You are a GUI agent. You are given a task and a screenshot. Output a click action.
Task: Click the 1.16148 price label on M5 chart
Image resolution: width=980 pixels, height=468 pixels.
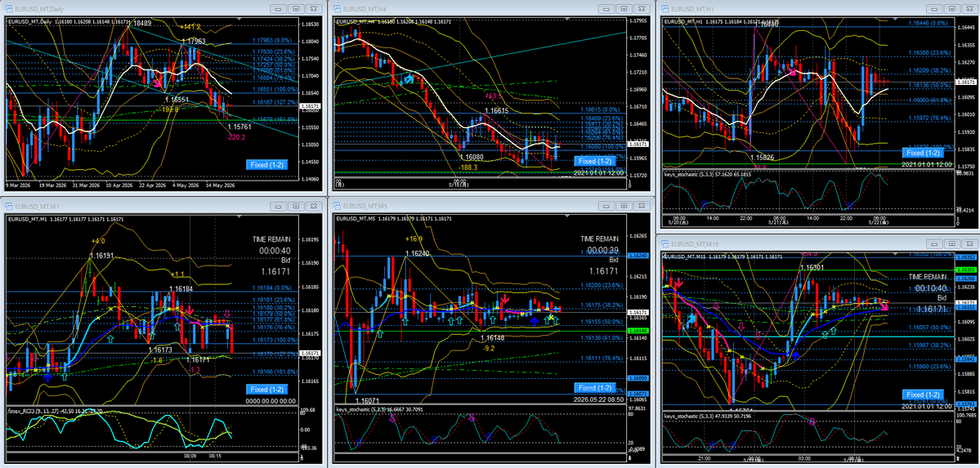pyautogui.click(x=493, y=338)
